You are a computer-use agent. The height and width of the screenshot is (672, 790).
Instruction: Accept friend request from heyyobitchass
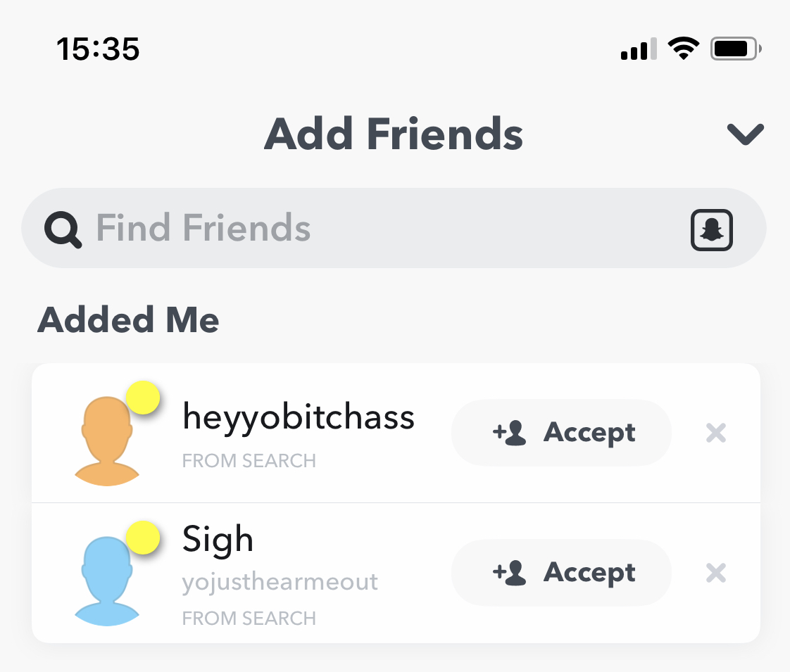[561, 433]
